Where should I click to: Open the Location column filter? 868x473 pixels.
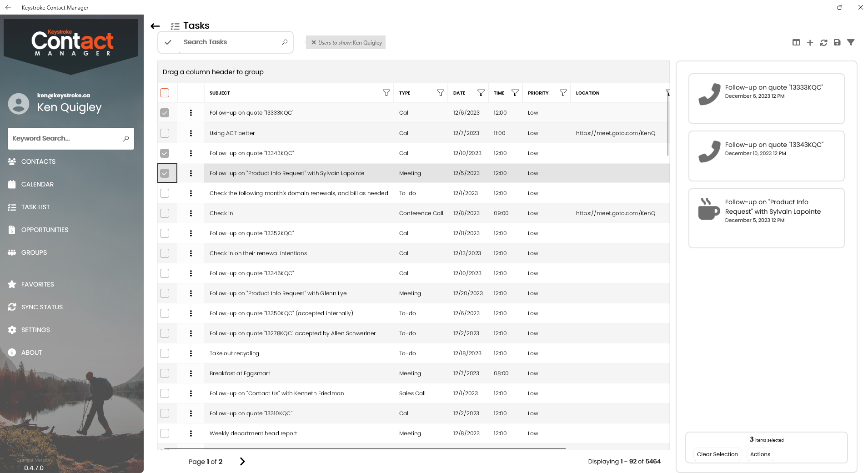(x=667, y=93)
